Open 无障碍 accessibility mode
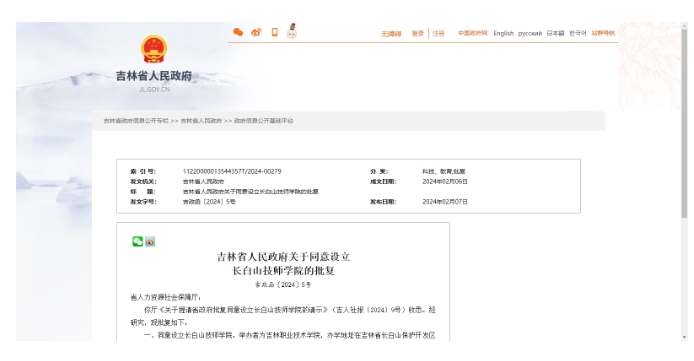This screenshot has width=694, height=361. [x=391, y=34]
